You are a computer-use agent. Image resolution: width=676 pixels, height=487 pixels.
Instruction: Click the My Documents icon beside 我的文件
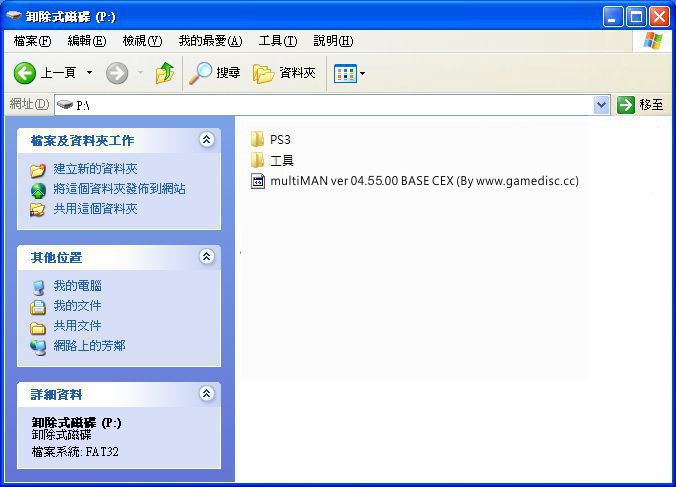[38, 307]
